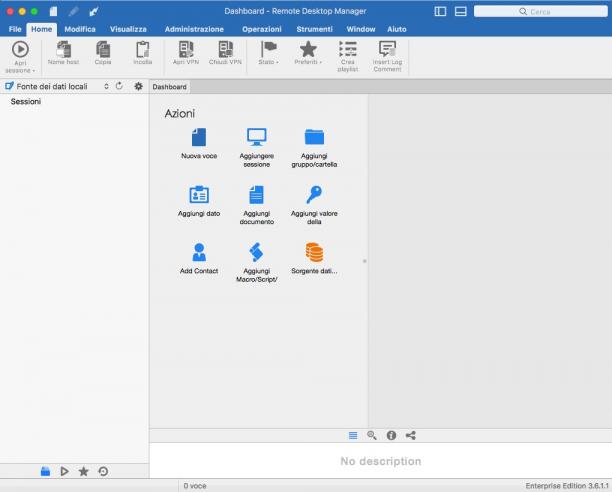The height and width of the screenshot is (492, 612).
Task: Select the favorites star view in sidebar
Action: coord(84,471)
